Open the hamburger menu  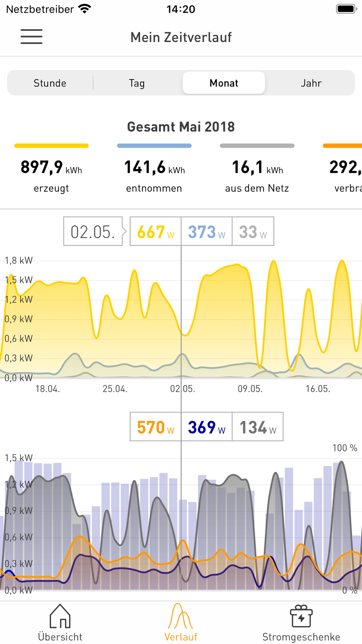(31, 37)
